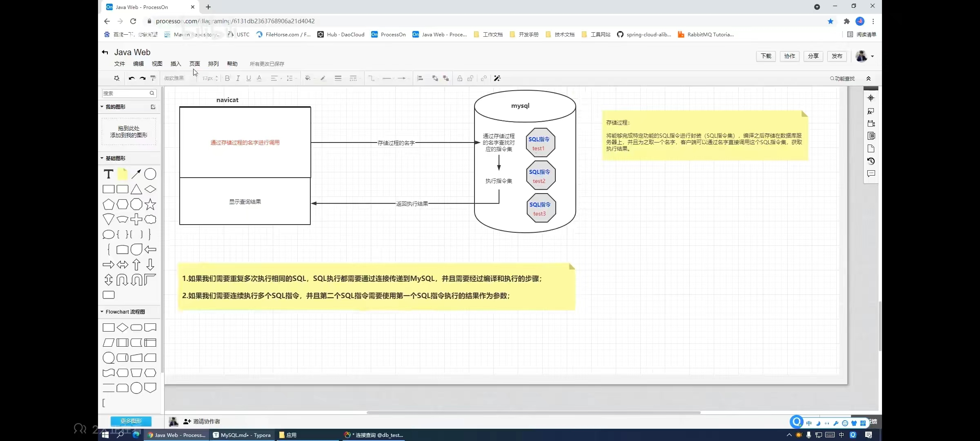
Task: Click the undo arrow in toolbar
Action: point(131,78)
